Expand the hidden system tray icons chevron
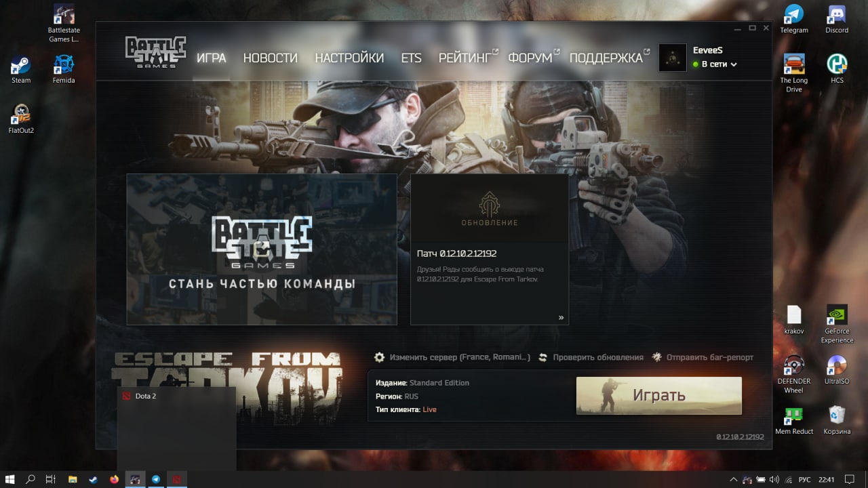This screenshot has width=868, height=488. point(733,479)
